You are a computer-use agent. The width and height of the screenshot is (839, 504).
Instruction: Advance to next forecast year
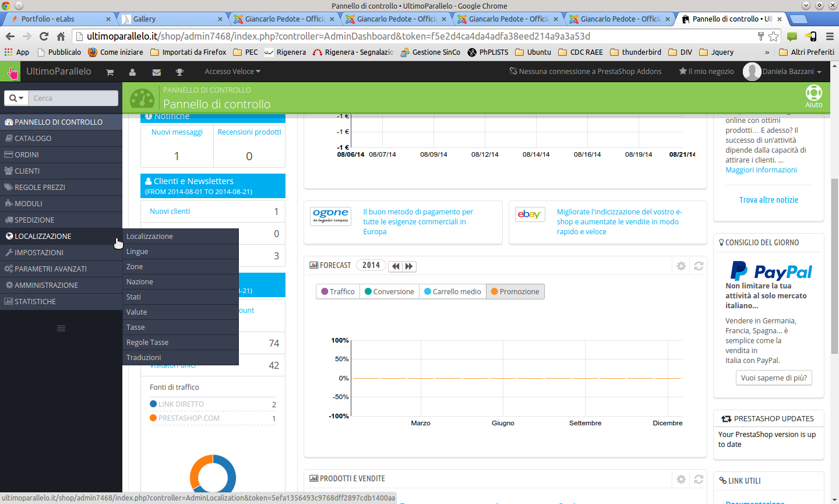(409, 266)
